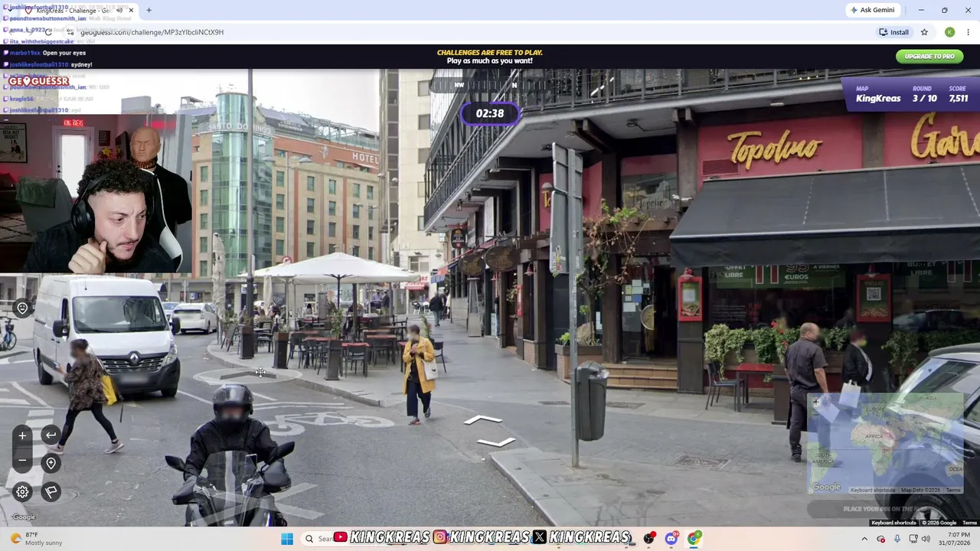Zoom in with the plus button
Viewport: 980px width, 551px height.
pos(22,435)
